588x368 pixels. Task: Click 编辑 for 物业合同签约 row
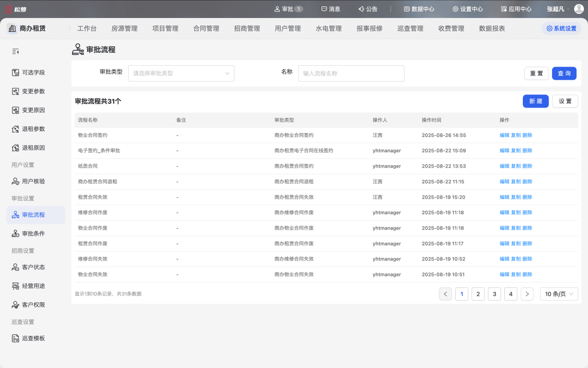504,135
